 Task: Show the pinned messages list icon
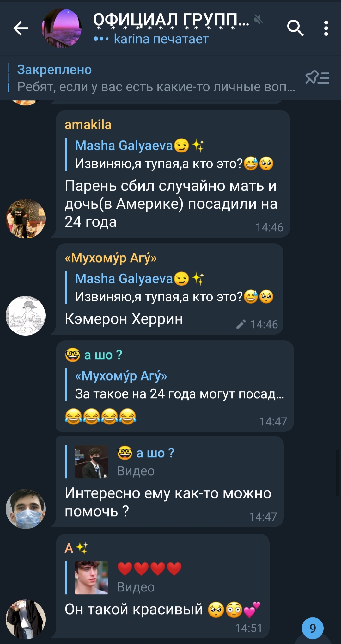[x=317, y=77]
